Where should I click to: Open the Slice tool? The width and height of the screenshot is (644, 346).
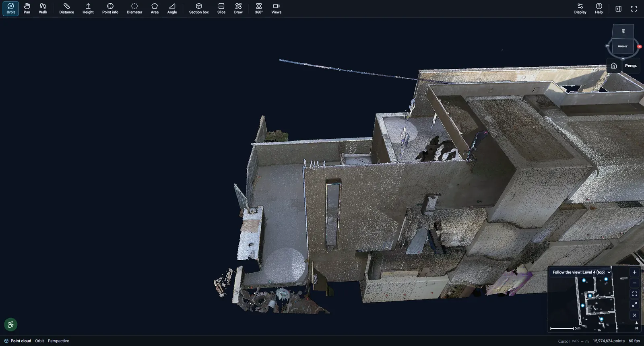[221, 8]
